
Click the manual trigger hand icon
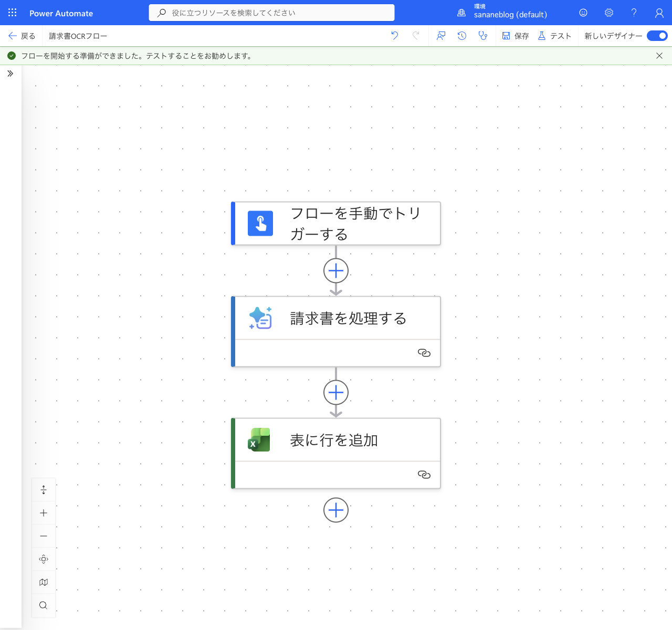[x=260, y=224]
